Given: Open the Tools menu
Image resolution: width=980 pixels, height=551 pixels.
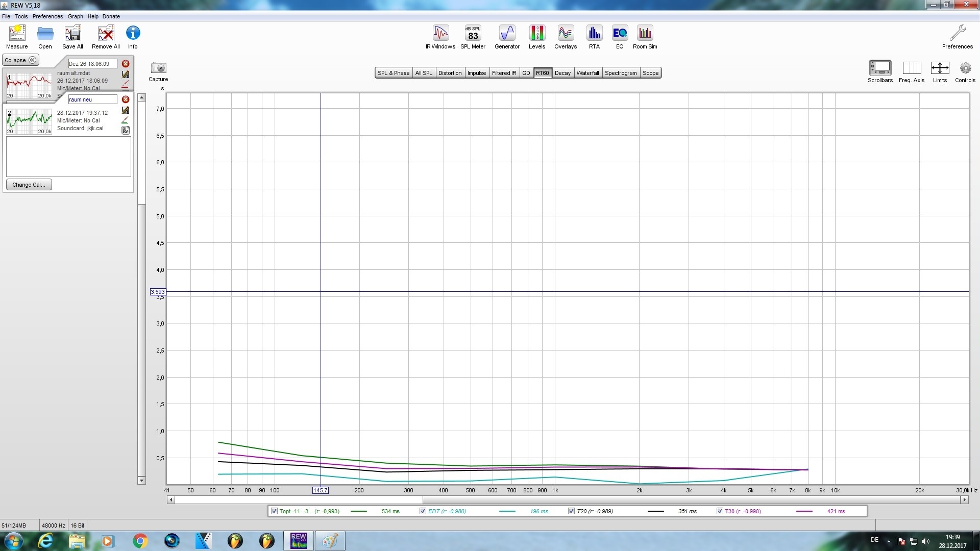Looking at the screenshot, I should pyautogui.click(x=21, y=16).
